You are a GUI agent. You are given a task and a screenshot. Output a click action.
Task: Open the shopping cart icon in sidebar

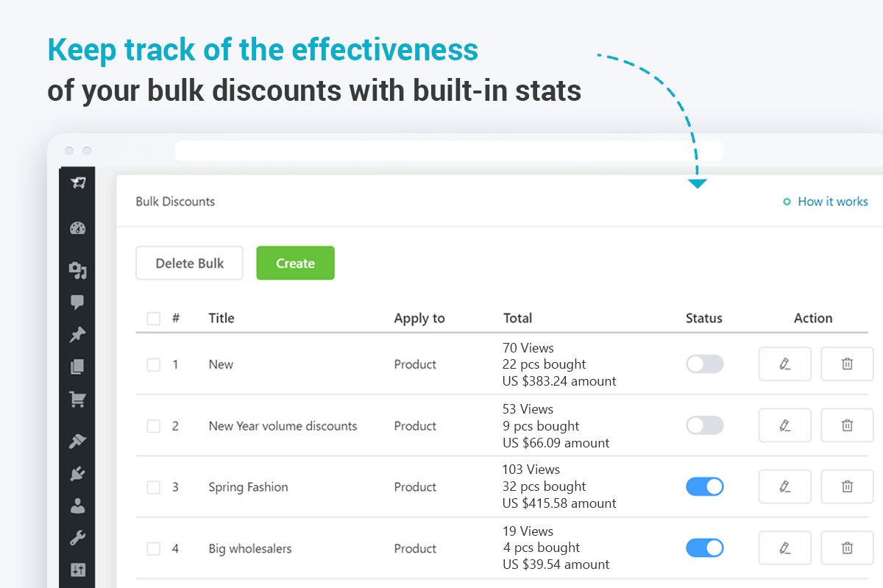tap(77, 400)
